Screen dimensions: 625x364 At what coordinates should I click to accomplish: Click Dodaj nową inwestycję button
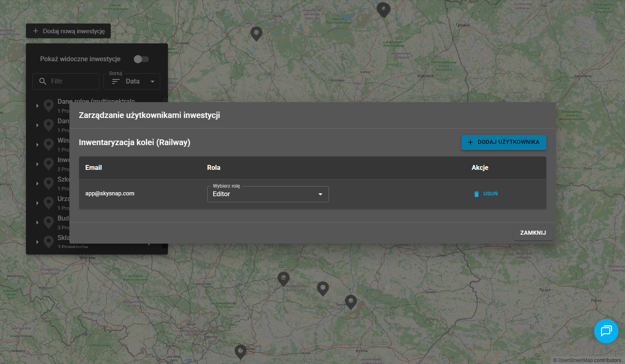click(x=68, y=31)
